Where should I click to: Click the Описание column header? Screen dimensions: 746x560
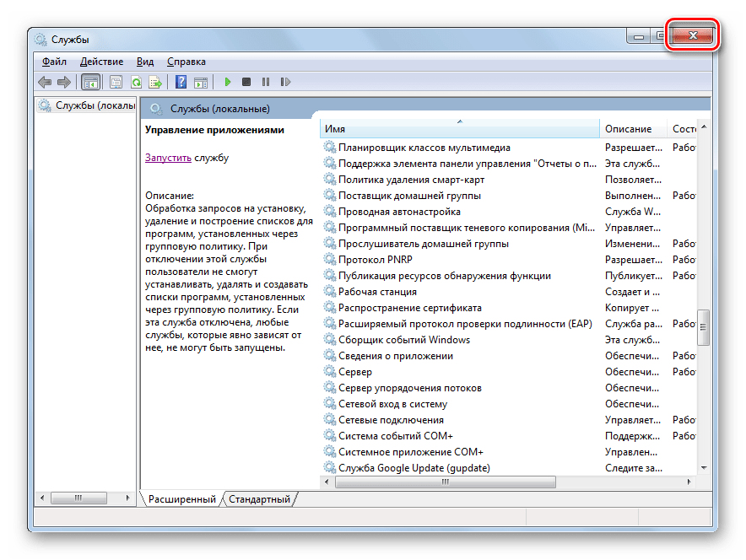point(628,129)
